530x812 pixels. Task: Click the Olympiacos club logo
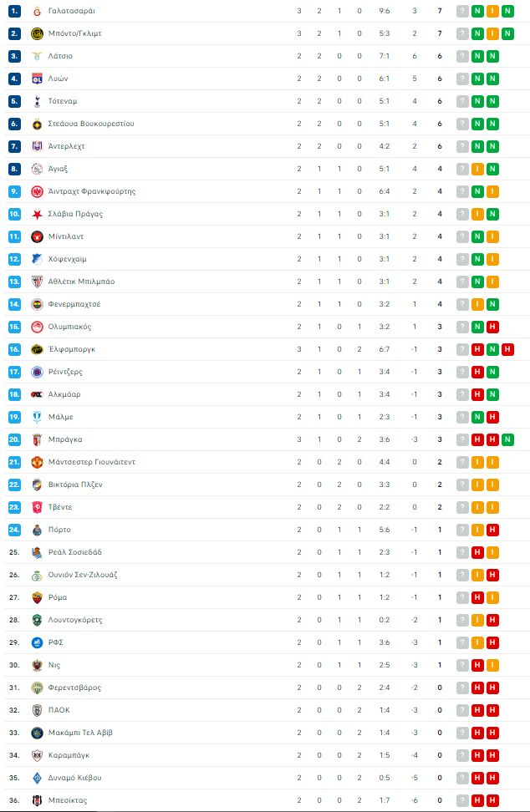pos(37,327)
